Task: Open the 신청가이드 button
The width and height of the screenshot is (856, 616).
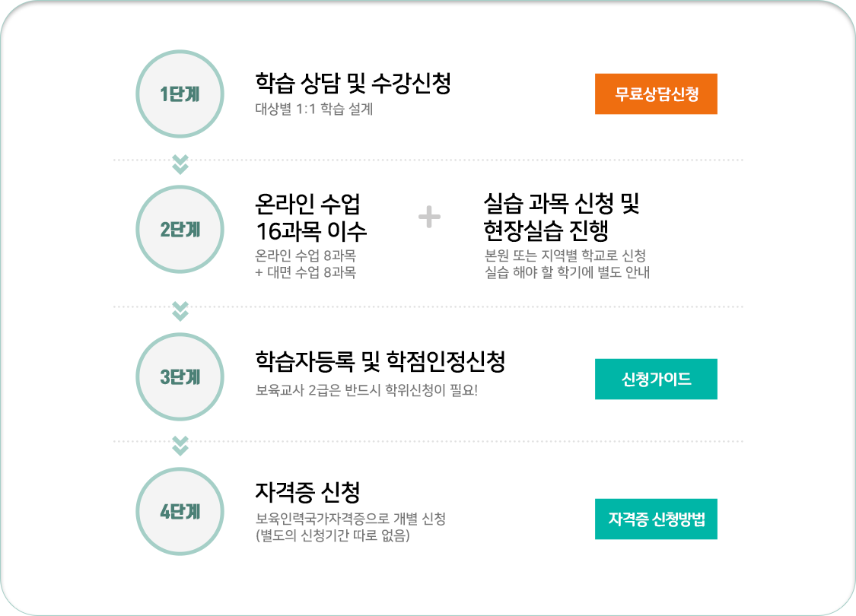Action: pyautogui.click(x=656, y=379)
